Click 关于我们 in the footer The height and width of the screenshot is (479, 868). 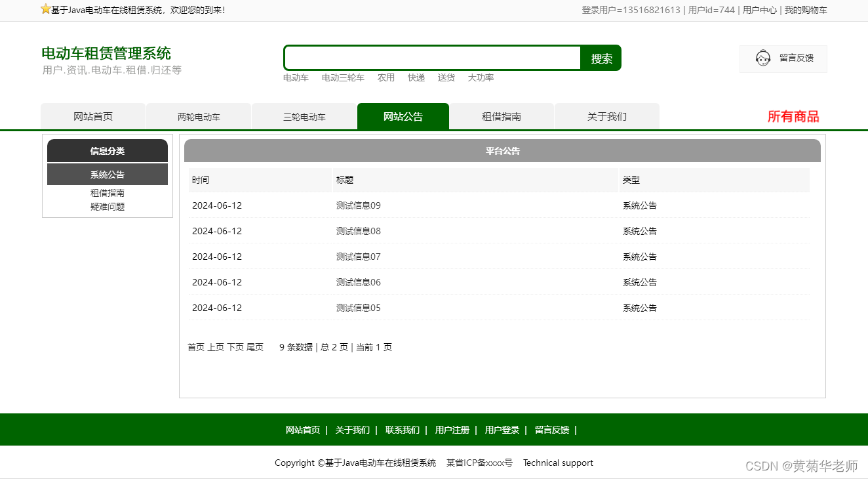coord(353,430)
